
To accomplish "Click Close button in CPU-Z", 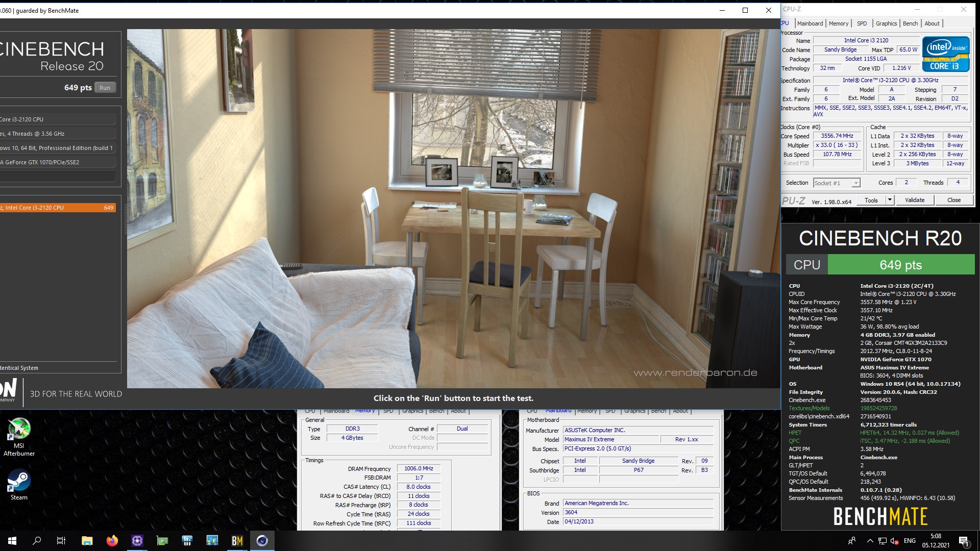I will click(954, 201).
